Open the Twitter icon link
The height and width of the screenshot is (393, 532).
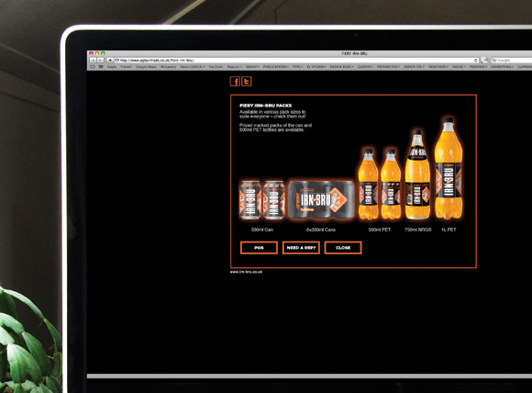(x=247, y=82)
